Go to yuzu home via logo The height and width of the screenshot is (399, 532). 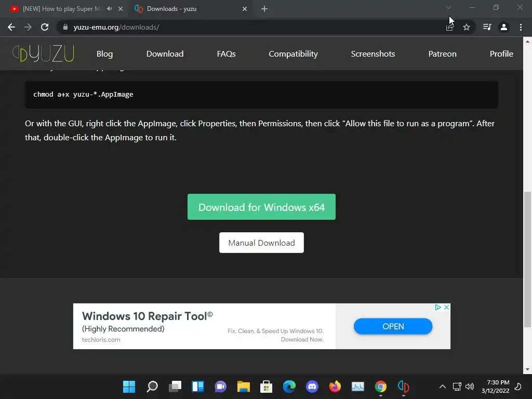[x=43, y=54]
